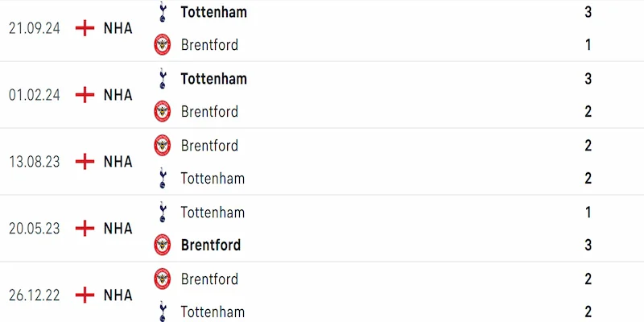This screenshot has width=644, height=322.
Task: Click Tottenham crest in 26.12.22 match
Action: tap(163, 311)
